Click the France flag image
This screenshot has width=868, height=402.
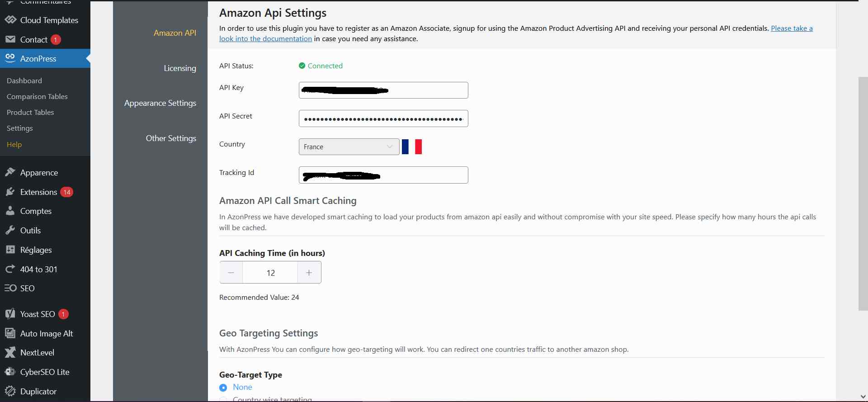click(412, 147)
